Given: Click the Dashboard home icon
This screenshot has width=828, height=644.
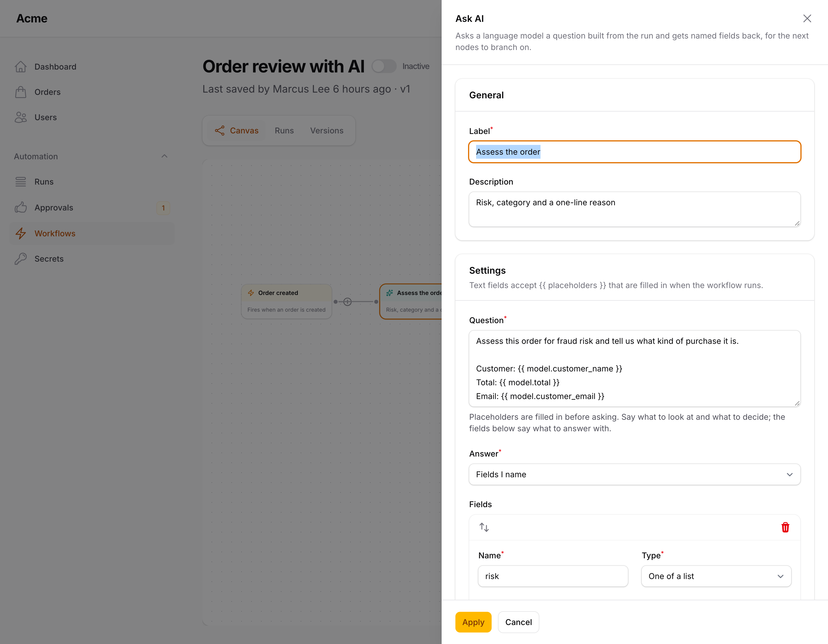Looking at the screenshot, I should point(21,67).
